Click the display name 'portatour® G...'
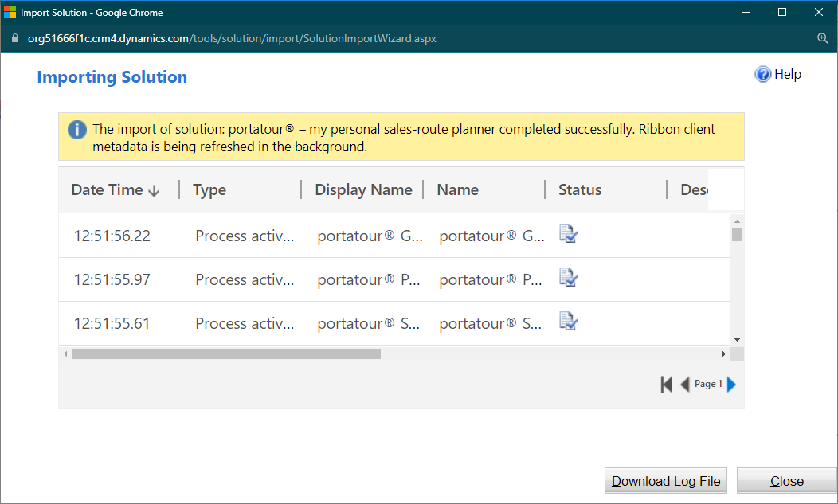 tap(370, 236)
